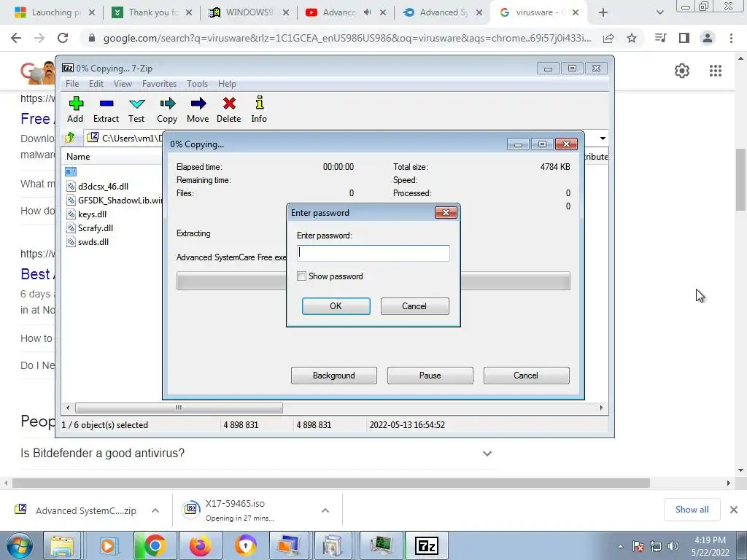747x560 pixels.
Task: Open the Tools menu
Action: (x=197, y=84)
